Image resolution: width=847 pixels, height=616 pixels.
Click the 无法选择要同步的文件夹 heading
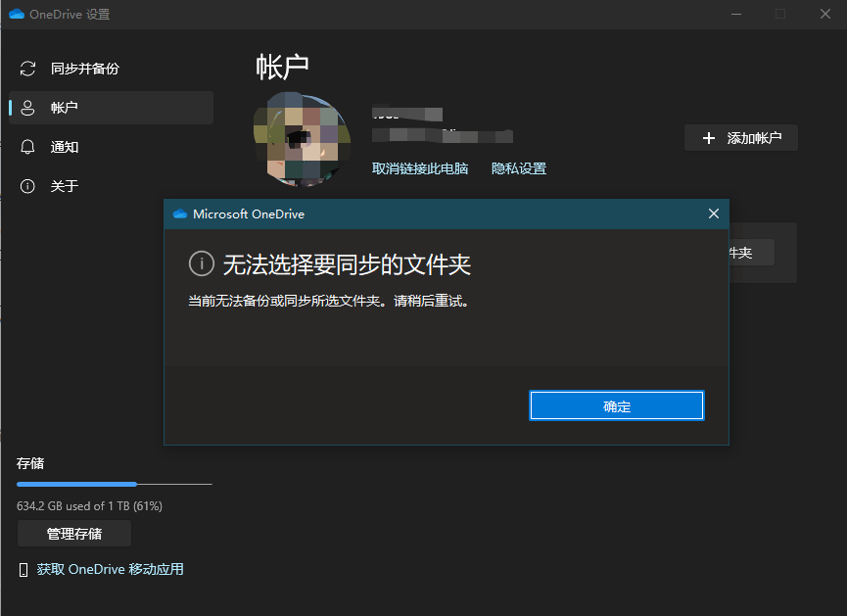click(x=347, y=264)
